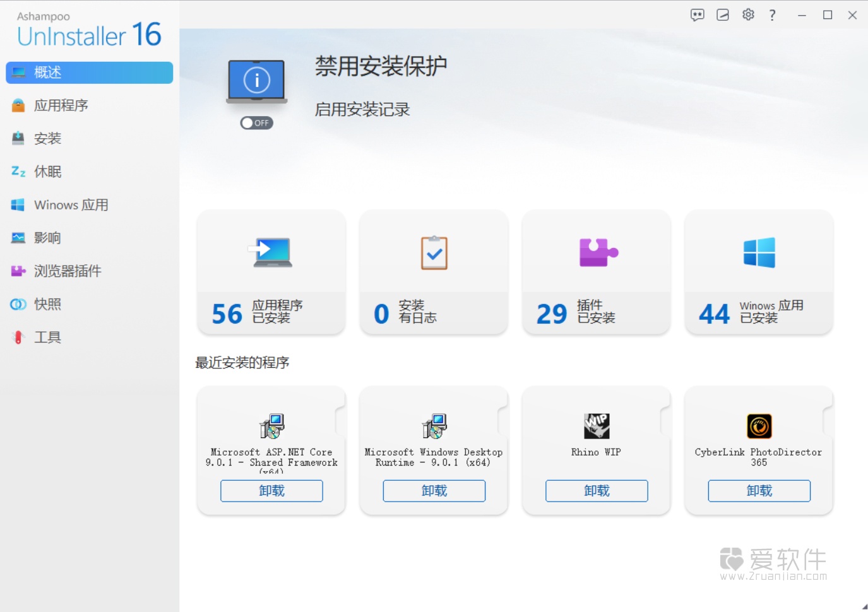Image resolution: width=868 pixels, height=612 pixels.
Task: Click the 启用安装记录 text link
Action: [x=362, y=109]
